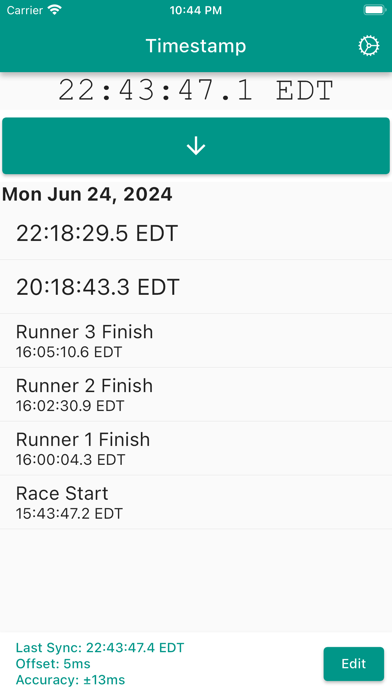
Task: Tap the 10:44 PM status bar clock
Action: tap(196, 10)
